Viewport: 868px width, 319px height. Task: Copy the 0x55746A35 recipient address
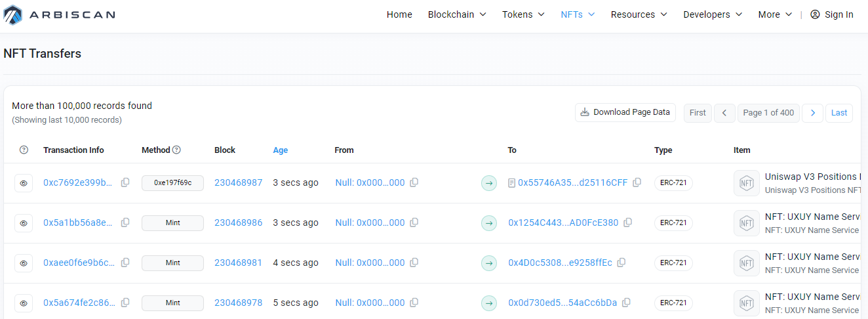637,182
